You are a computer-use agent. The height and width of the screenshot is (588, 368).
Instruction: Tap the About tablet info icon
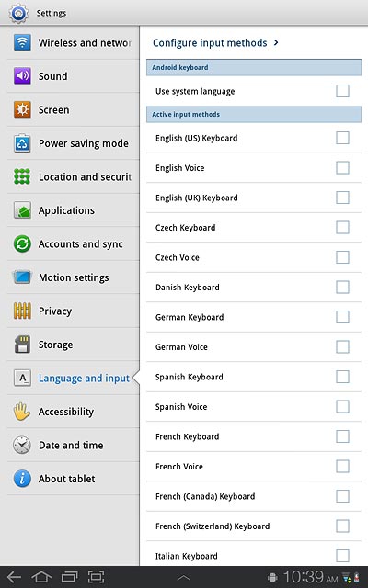click(22, 479)
